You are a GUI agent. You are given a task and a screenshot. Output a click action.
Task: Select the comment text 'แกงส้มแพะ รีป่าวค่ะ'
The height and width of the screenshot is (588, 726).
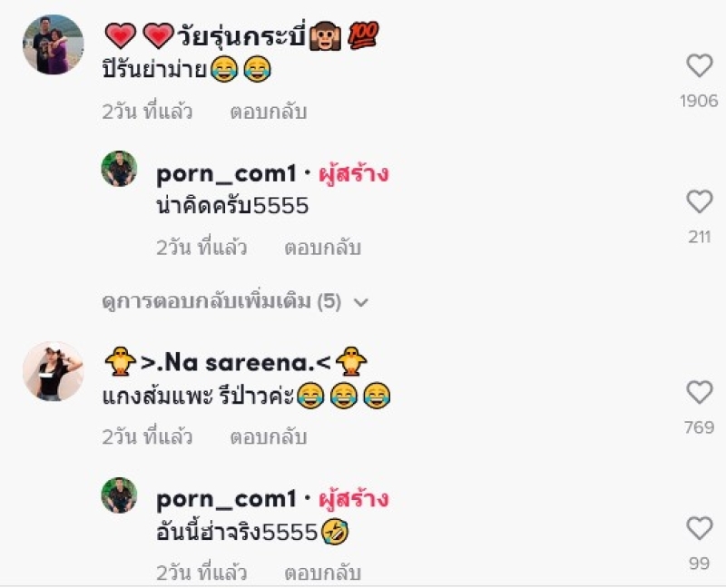(x=198, y=396)
